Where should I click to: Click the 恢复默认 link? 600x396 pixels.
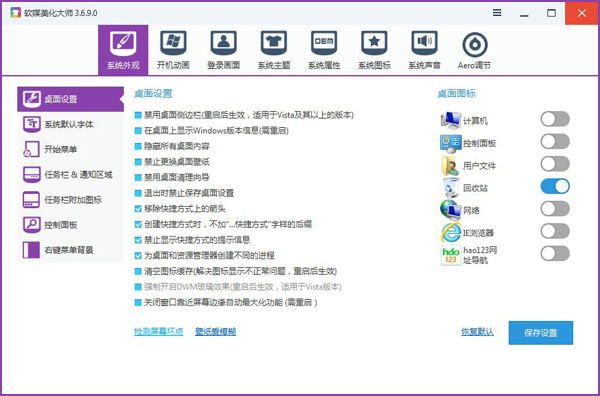click(477, 332)
